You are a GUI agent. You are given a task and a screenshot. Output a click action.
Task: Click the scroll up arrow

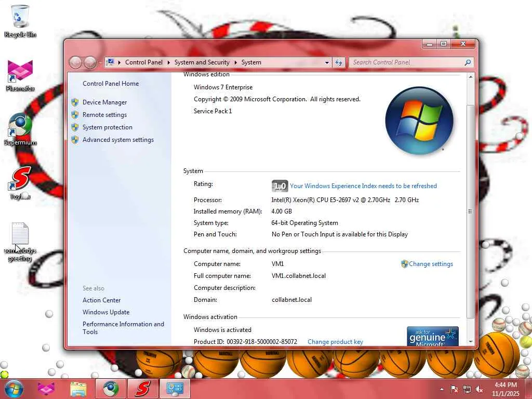(470, 77)
